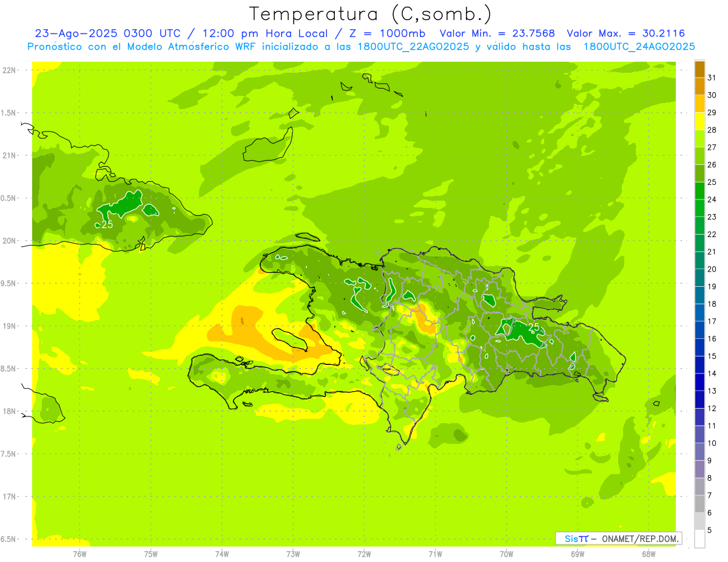Click the "18N" latitude label
This screenshot has width=728, height=562.
(x=8, y=412)
